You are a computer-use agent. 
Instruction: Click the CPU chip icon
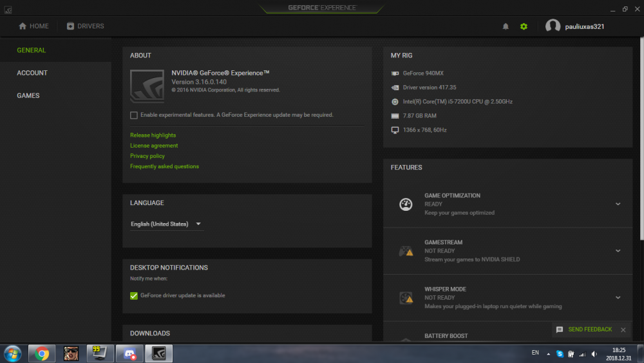click(x=395, y=101)
